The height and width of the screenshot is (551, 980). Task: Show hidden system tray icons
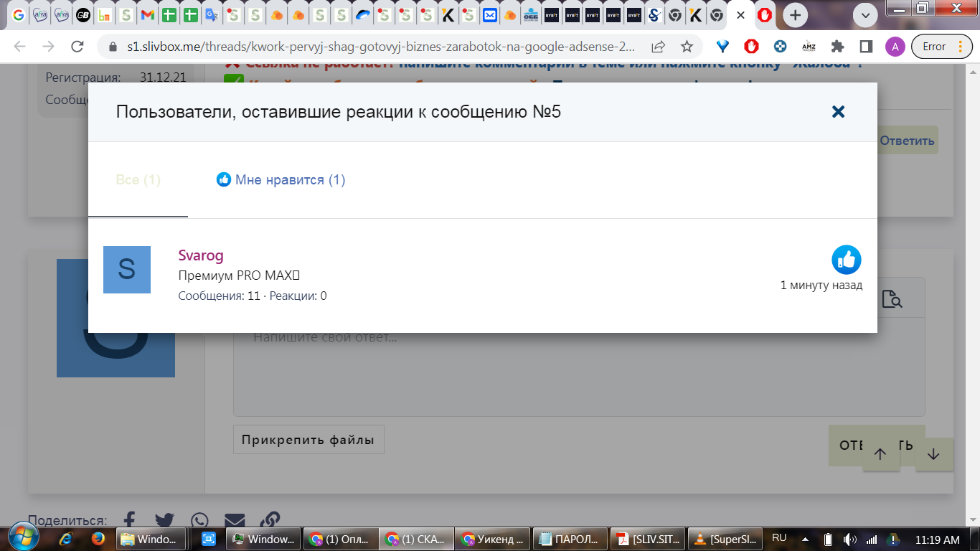[805, 540]
